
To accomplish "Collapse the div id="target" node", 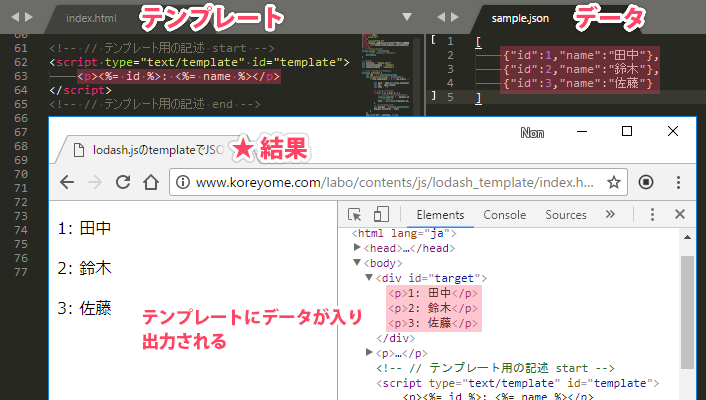I will coord(369,277).
